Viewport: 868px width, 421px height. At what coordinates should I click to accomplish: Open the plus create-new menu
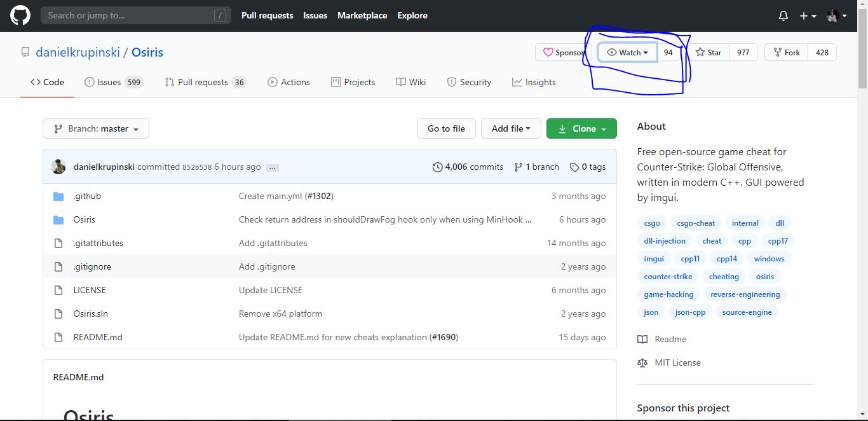(808, 16)
